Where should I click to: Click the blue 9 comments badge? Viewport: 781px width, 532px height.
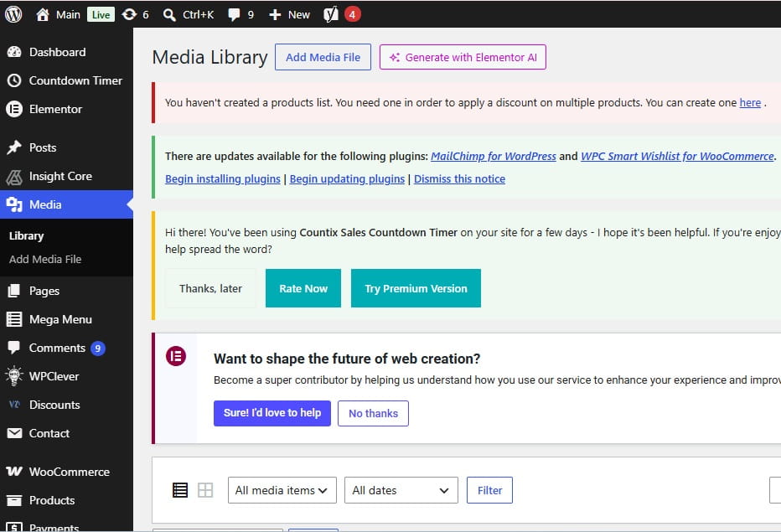97,349
